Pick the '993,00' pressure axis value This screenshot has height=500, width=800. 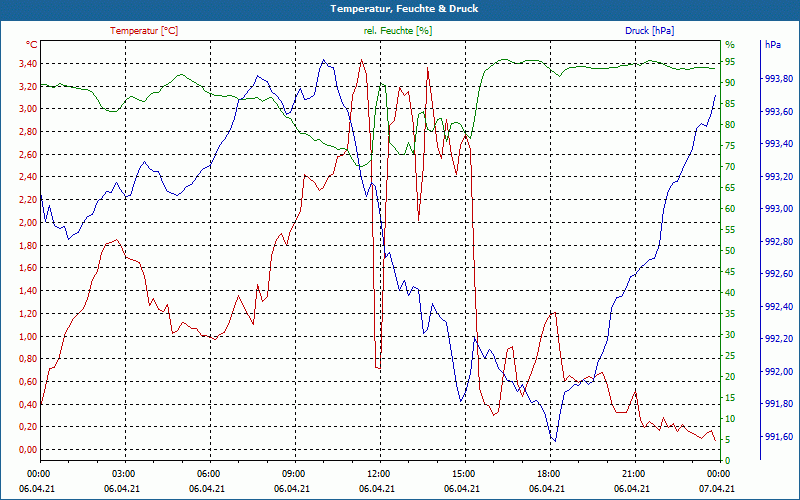(779, 209)
